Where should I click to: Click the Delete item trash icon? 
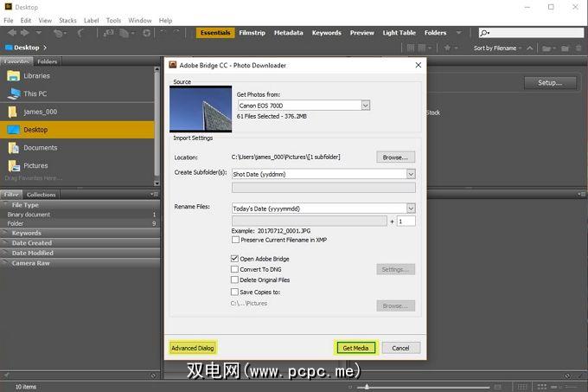click(x=578, y=48)
